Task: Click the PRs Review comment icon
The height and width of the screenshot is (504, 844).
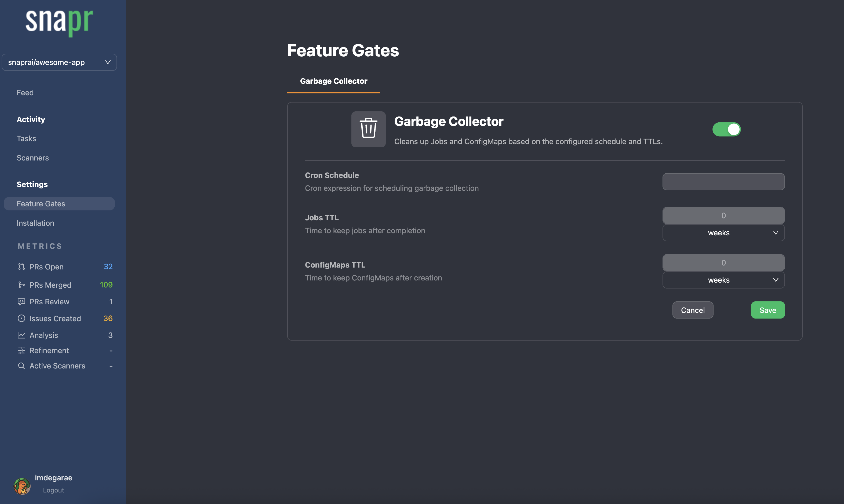Action: click(x=21, y=302)
